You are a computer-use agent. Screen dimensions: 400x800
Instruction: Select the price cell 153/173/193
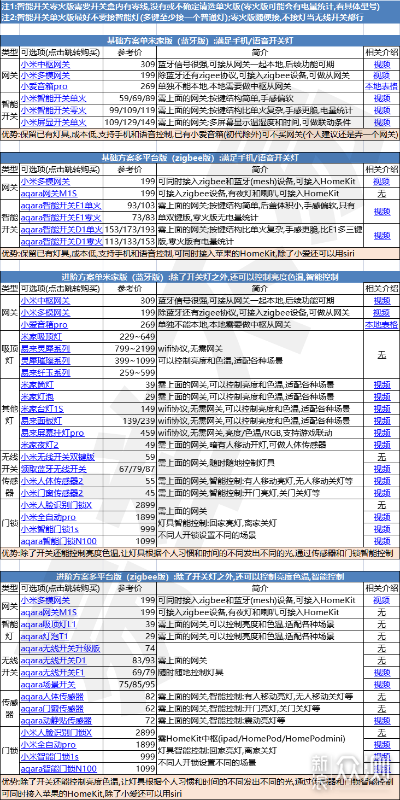pyautogui.click(x=130, y=230)
